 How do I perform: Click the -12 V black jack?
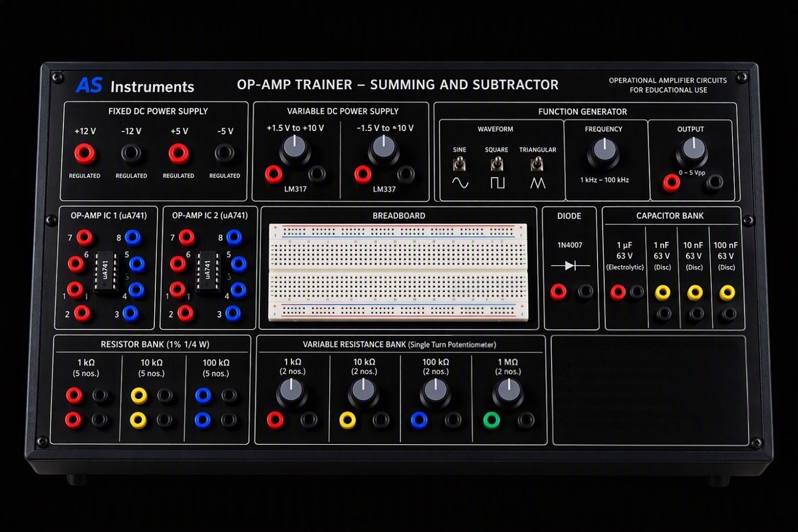[x=131, y=154]
